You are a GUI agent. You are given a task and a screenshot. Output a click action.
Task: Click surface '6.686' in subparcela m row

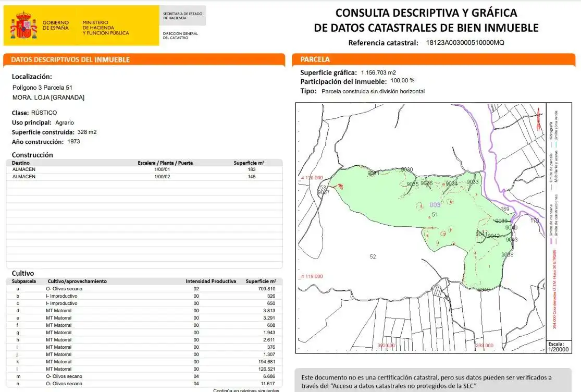pos(269,376)
